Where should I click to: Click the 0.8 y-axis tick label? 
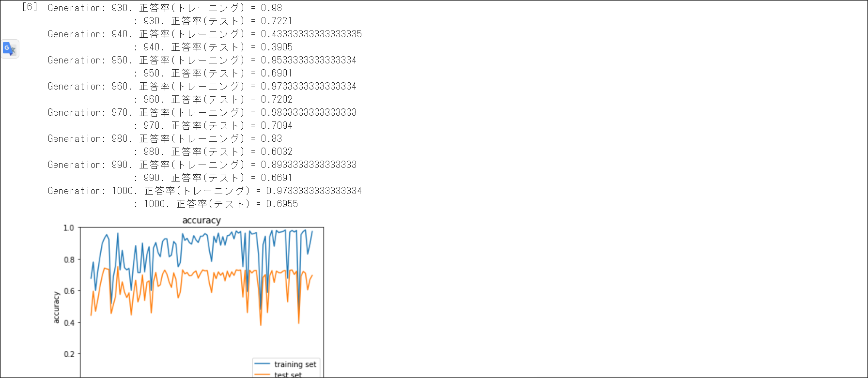click(69, 259)
